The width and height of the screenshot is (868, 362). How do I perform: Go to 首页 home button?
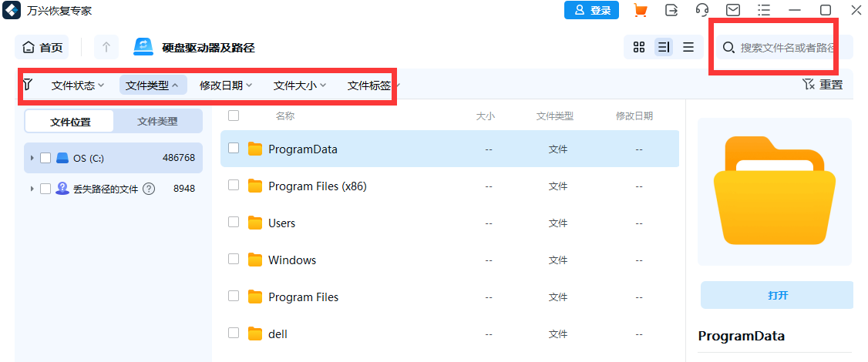(x=42, y=48)
